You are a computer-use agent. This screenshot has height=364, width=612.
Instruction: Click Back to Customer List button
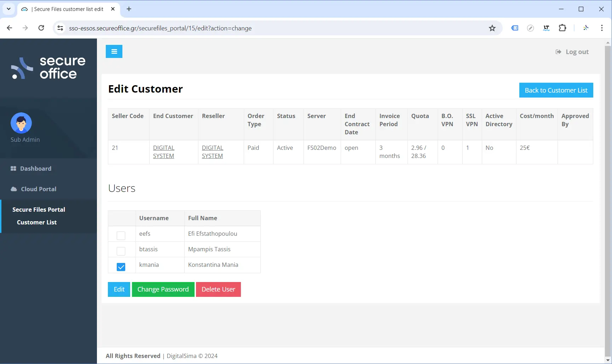click(x=556, y=90)
